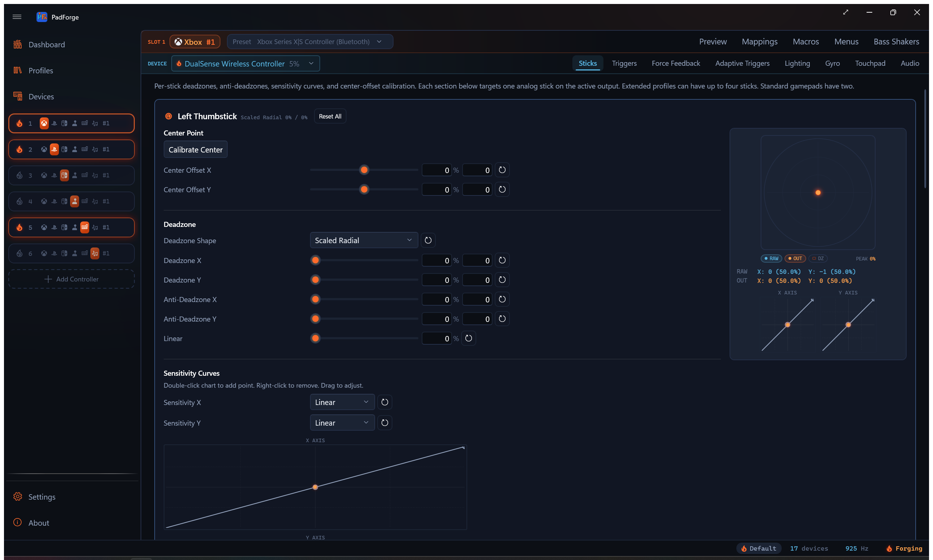Toggle the RAW overlay in stick preview

pyautogui.click(x=771, y=258)
